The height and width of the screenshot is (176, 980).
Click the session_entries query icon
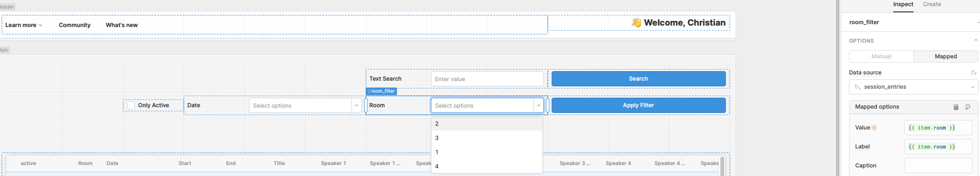(x=857, y=87)
